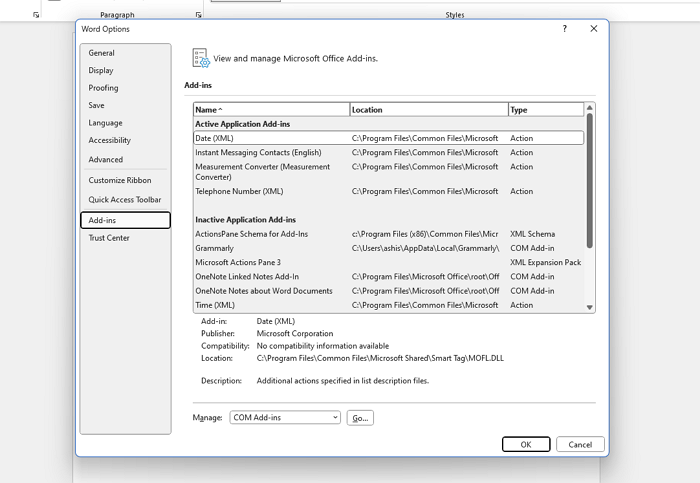Open Quick Access Toolbar settings
700x483 pixels.
tap(125, 200)
